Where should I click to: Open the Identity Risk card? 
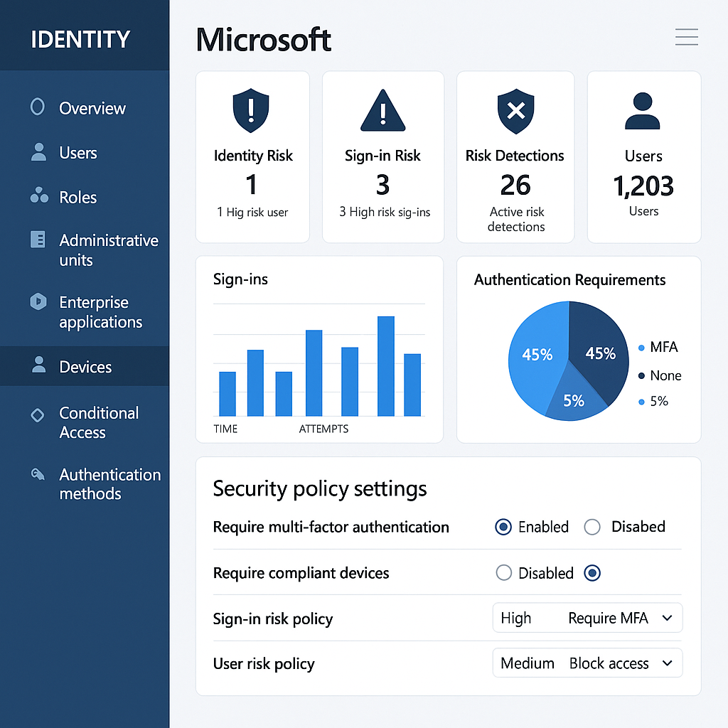(252, 157)
